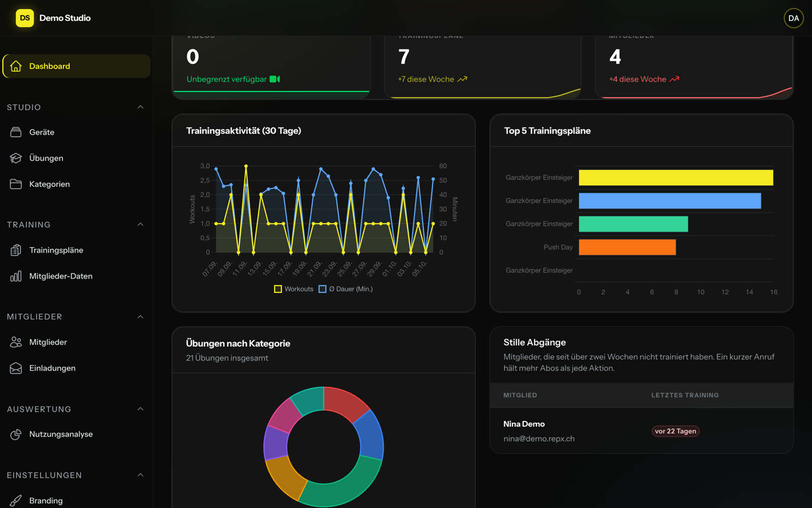The height and width of the screenshot is (508, 812).
Task: Click the vor 22 Tagen badge
Action: coord(675,431)
